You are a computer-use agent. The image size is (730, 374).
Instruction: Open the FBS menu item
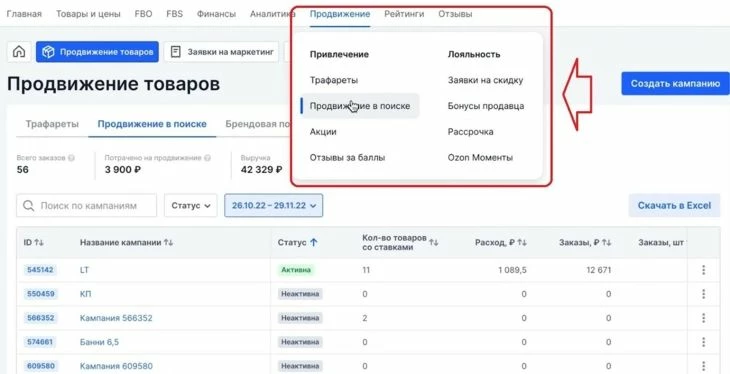point(175,14)
